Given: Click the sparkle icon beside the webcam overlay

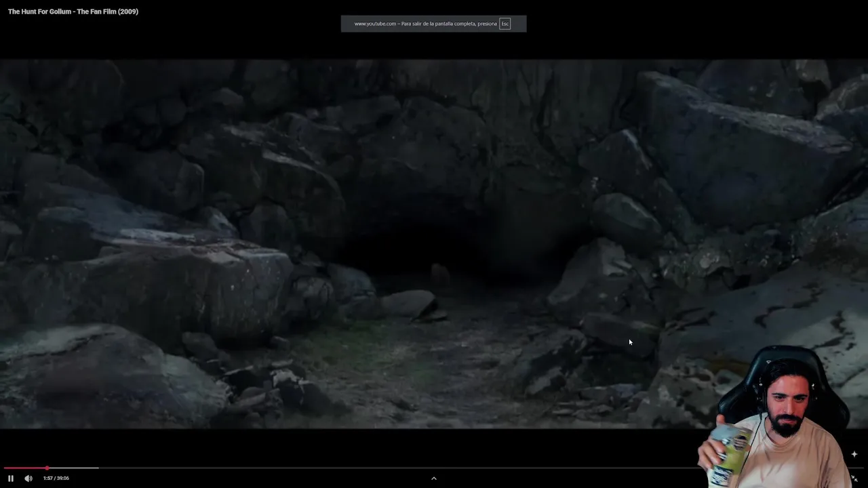Looking at the screenshot, I should point(854,454).
